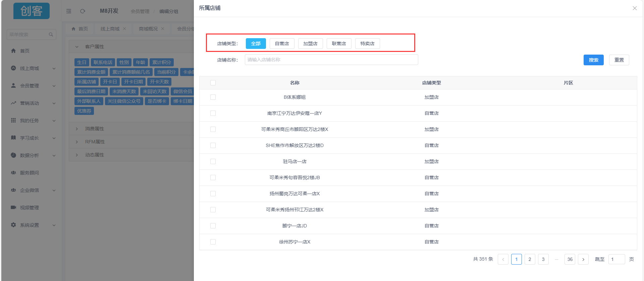The height and width of the screenshot is (281, 644).
Task: Close the 线上商城 tab with its X
Action: click(x=124, y=29)
